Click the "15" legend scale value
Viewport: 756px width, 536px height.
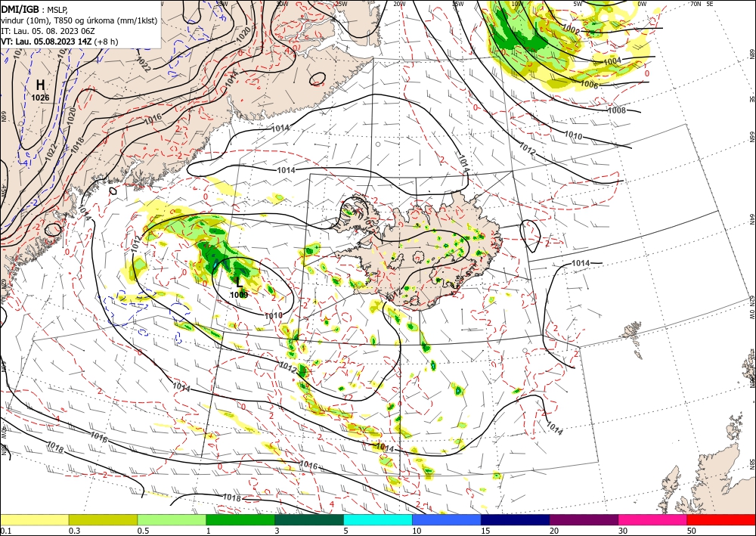[x=485, y=531]
